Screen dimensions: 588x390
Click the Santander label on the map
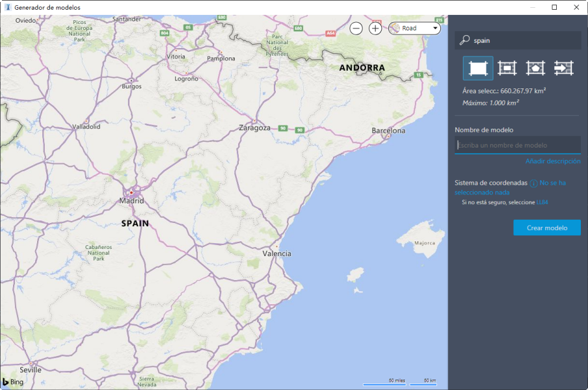(127, 19)
